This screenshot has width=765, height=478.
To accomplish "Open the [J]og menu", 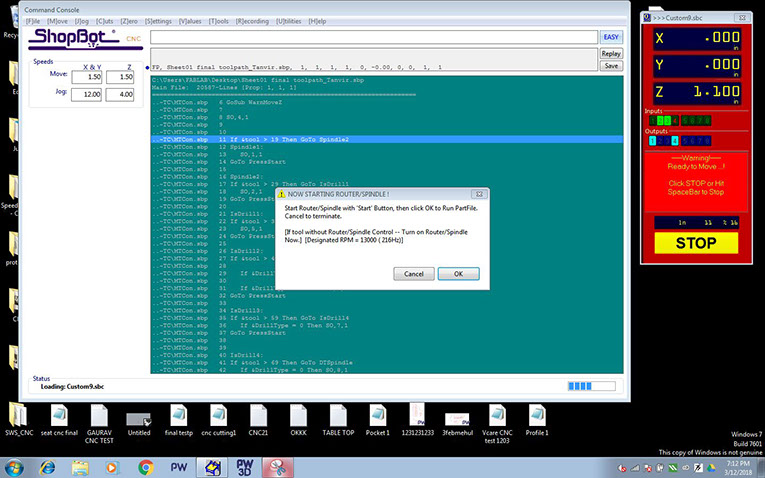I will point(81,21).
